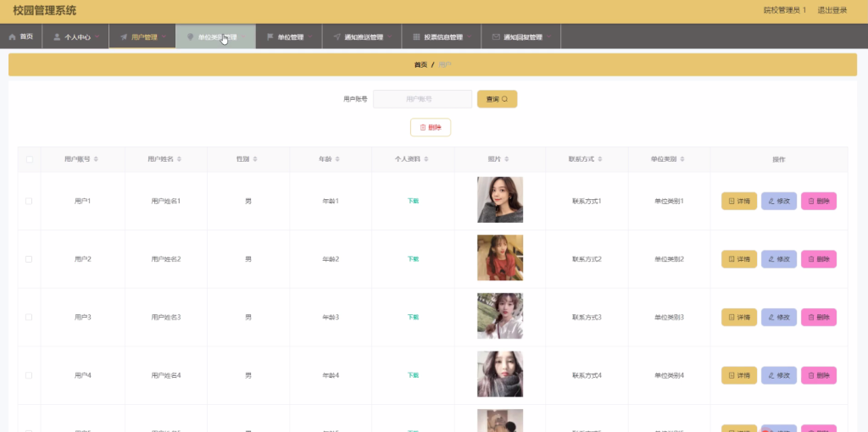Open the photo thumbnail of 用户4
This screenshot has height=432, width=868.
pyautogui.click(x=499, y=374)
